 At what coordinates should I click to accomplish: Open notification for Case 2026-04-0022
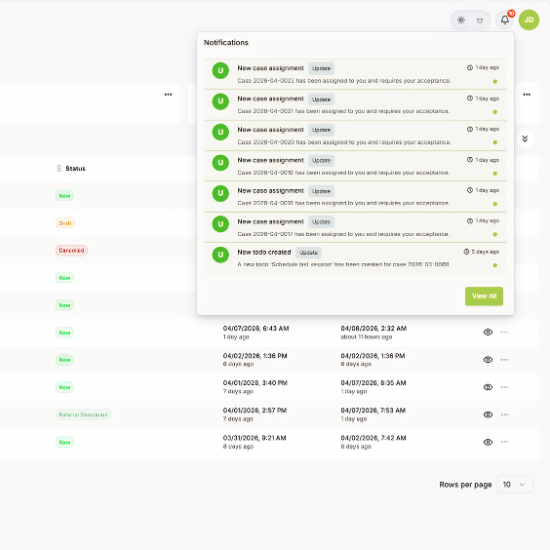point(355,74)
